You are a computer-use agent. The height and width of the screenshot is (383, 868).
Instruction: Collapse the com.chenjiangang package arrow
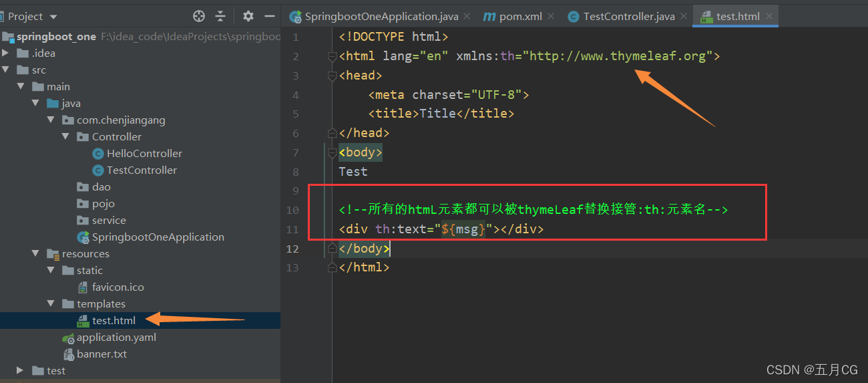click(51, 120)
